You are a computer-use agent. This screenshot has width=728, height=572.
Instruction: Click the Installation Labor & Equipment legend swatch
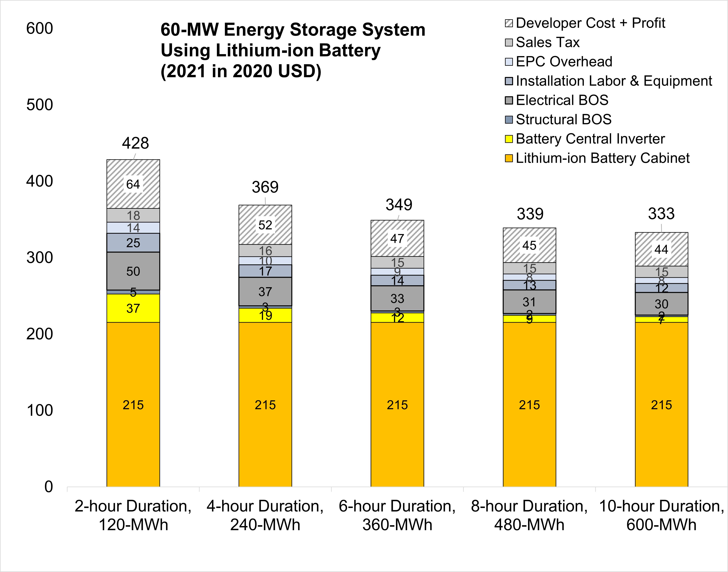pos(509,81)
